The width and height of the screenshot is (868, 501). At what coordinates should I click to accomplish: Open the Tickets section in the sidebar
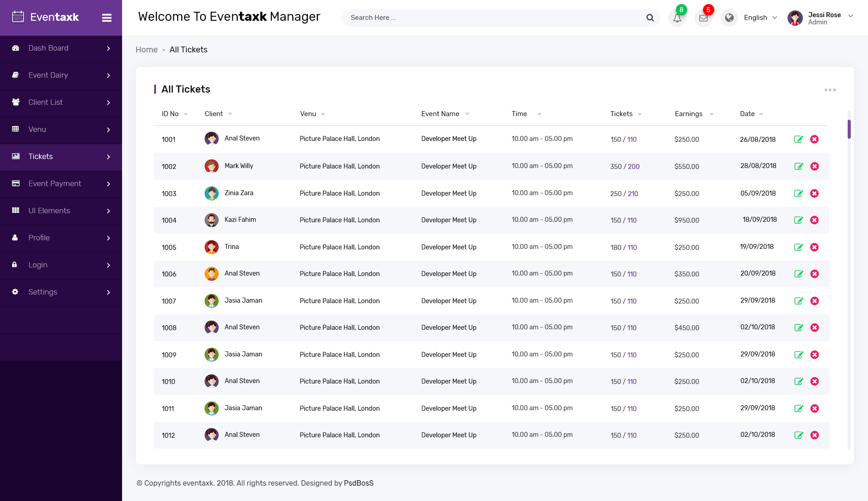tap(40, 156)
